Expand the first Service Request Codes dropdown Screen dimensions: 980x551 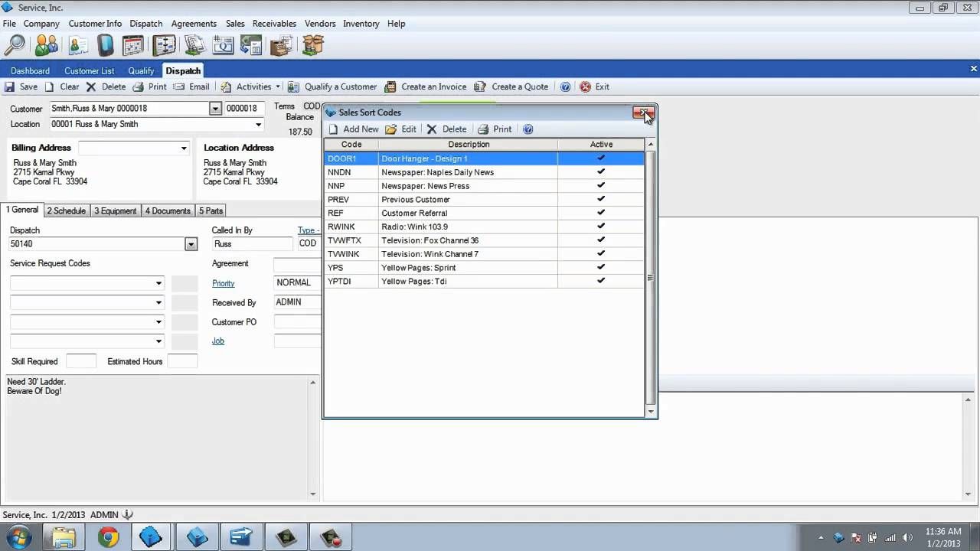158,283
